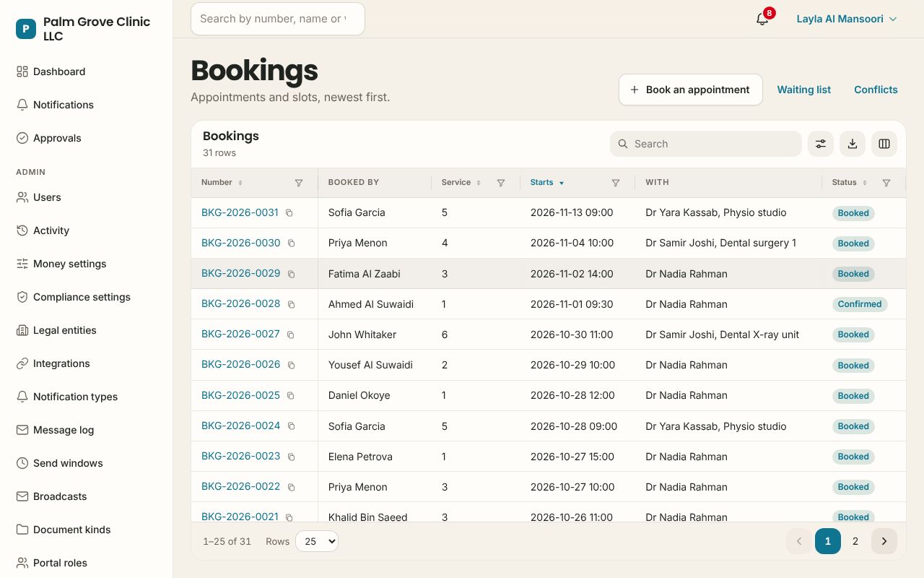This screenshot has width=924, height=578.
Task: Sort bookings by Number column
Action: point(222,183)
